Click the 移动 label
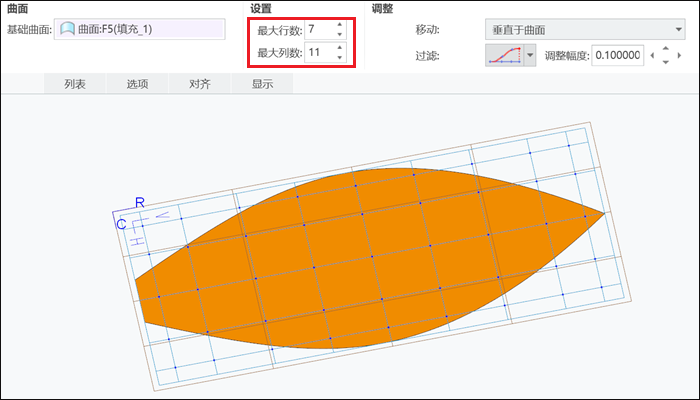 (427, 30)
